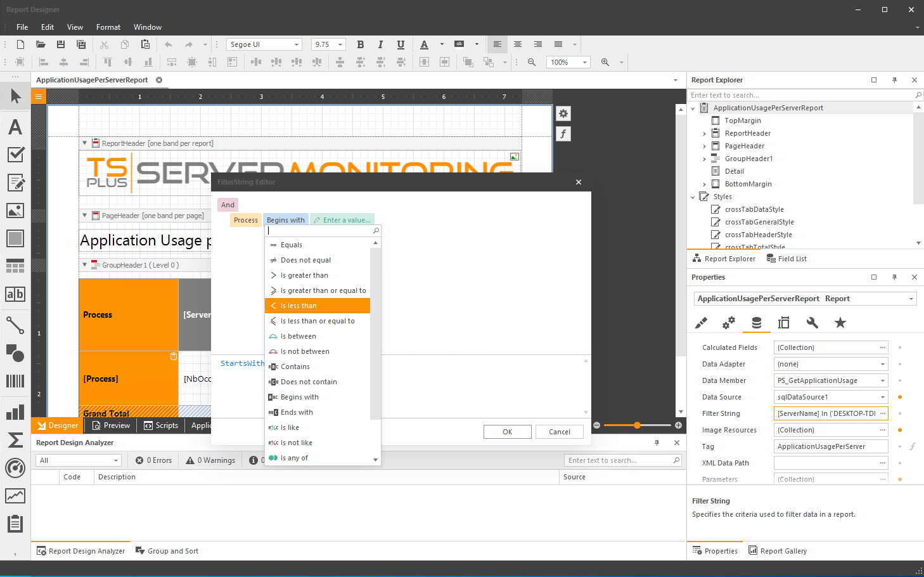Viewport: 924px width, 577px height.
Task: Open Favorites properties with the star icon
Action: (x=840, y=323)
